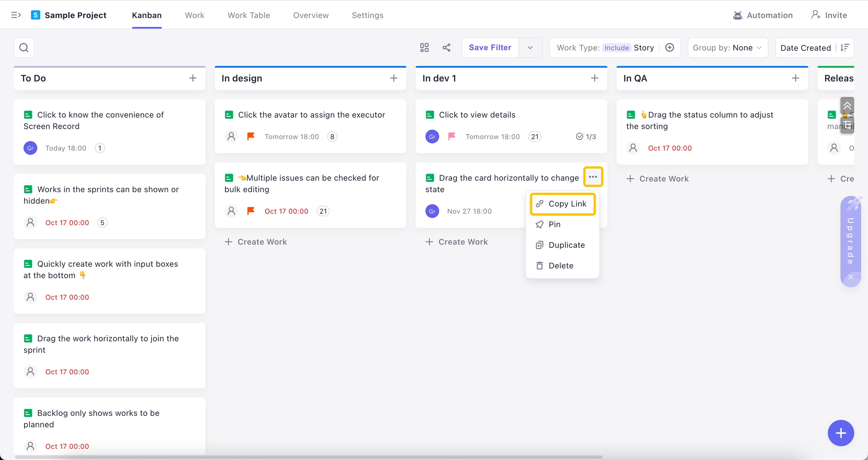Expand the Save Filter dropdown arrow
This screenshot has height=460, width=868.
530,48
